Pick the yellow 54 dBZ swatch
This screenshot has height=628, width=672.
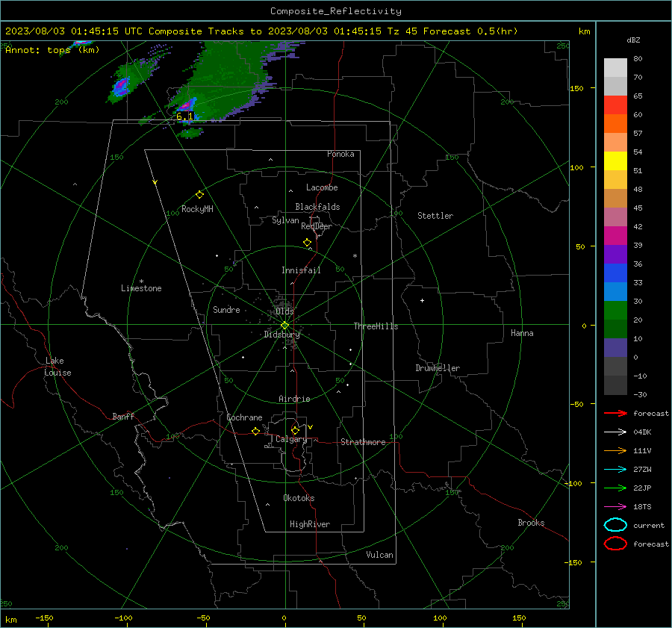615,161
